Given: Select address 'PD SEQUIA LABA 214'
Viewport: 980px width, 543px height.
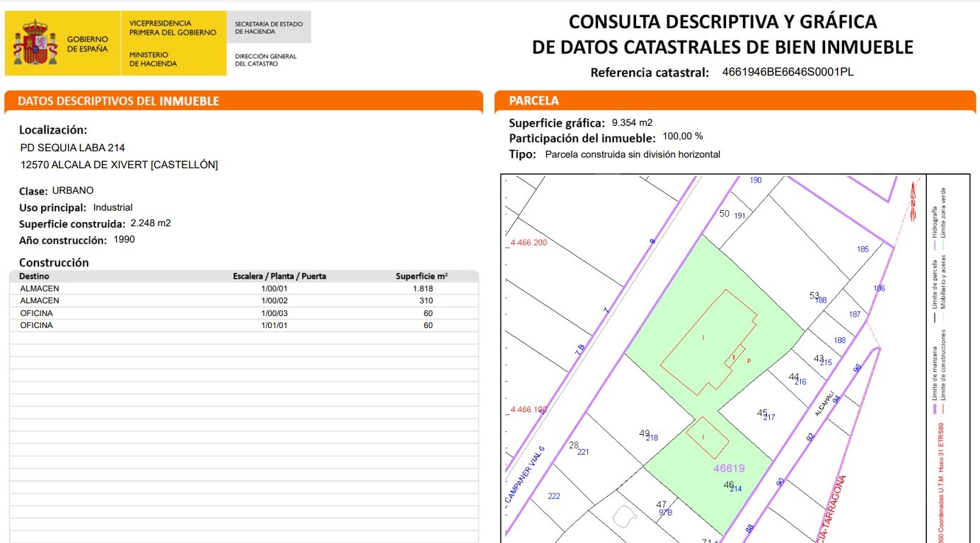Looking at the screenshot, I should pyautogui.click(x=73, y=148).
